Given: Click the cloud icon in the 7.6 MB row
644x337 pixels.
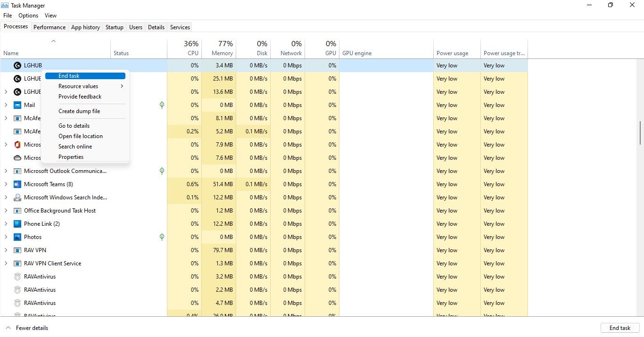Looking at the screenshot, I should point(17,158).
